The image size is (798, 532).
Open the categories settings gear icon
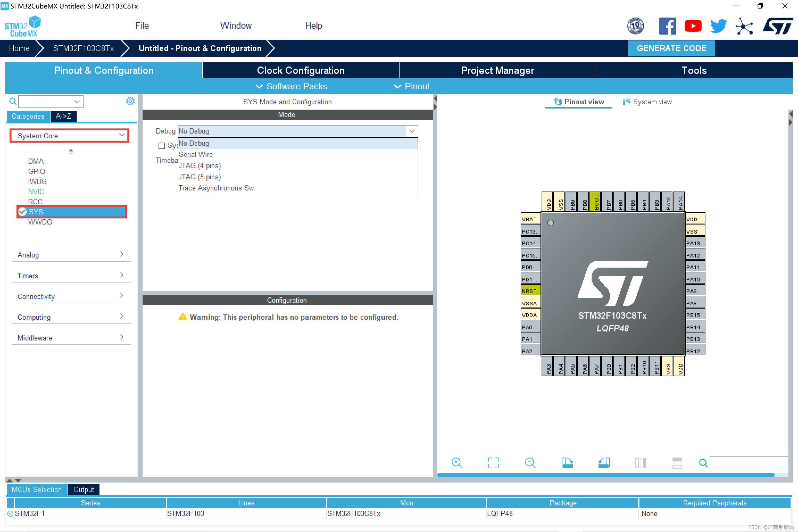tap(130, 101)
